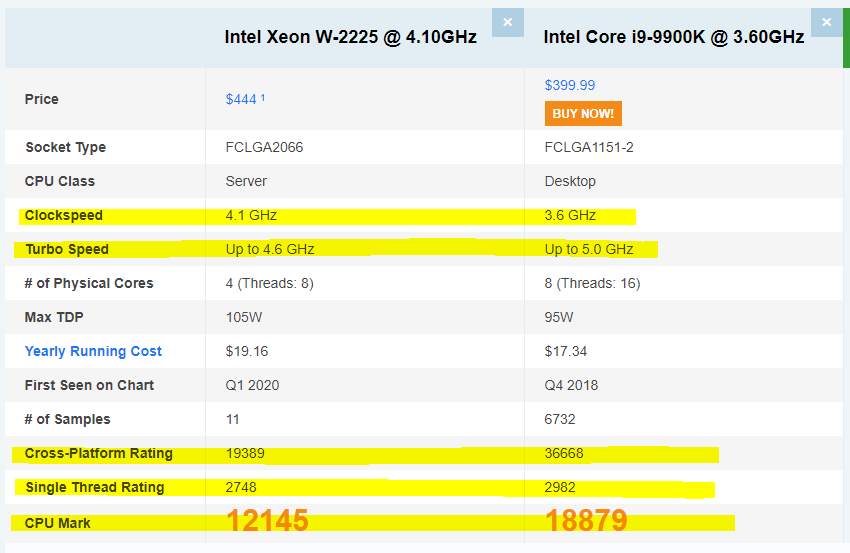
Task: Click the Single Thread Rating label
Action: click(95, 487)
